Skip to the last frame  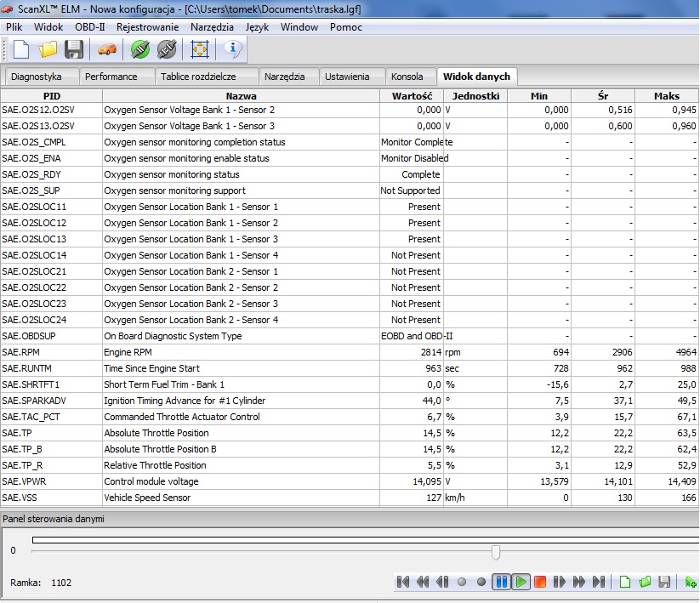[x=599, y=582]
